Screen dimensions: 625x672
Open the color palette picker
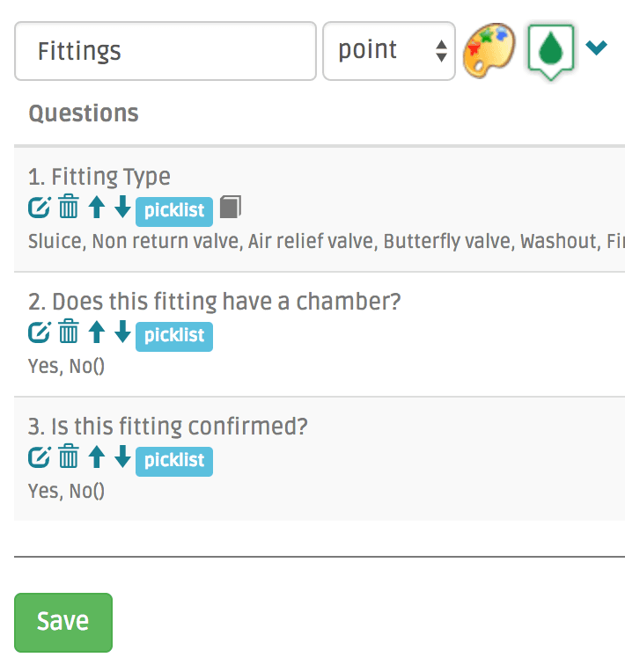tap(489, 49)
